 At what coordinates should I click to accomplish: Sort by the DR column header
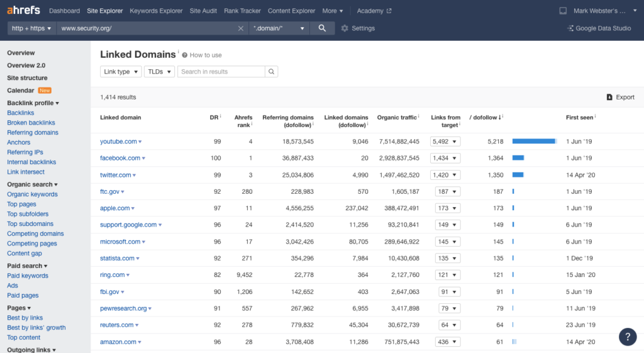[x=214, y=118]
